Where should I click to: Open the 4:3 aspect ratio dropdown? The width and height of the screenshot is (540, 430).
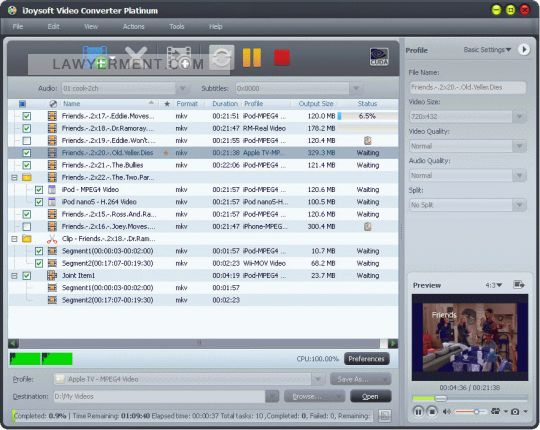pyautogui.click(x=494, y=285)
